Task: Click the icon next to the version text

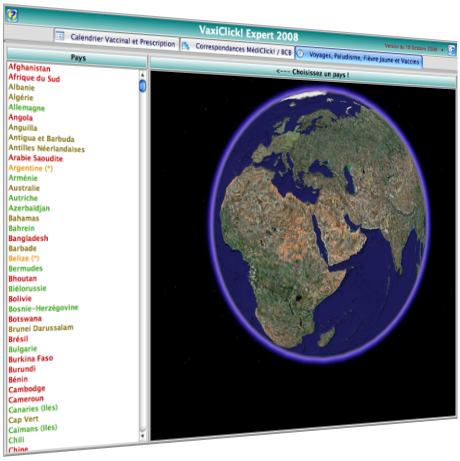Action: coord(452,50)
